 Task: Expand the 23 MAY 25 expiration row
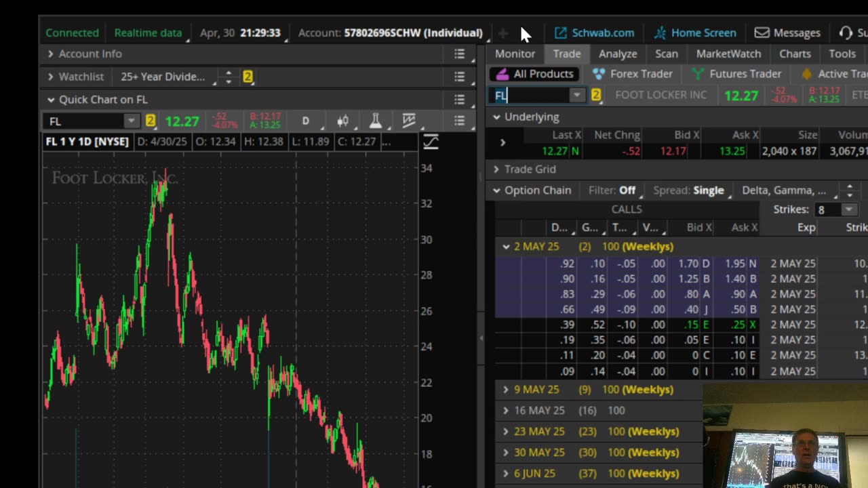coord(506,432)
